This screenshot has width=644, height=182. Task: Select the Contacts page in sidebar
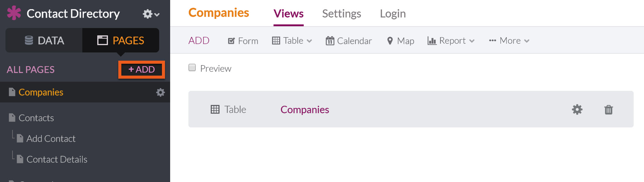(36, 118)
